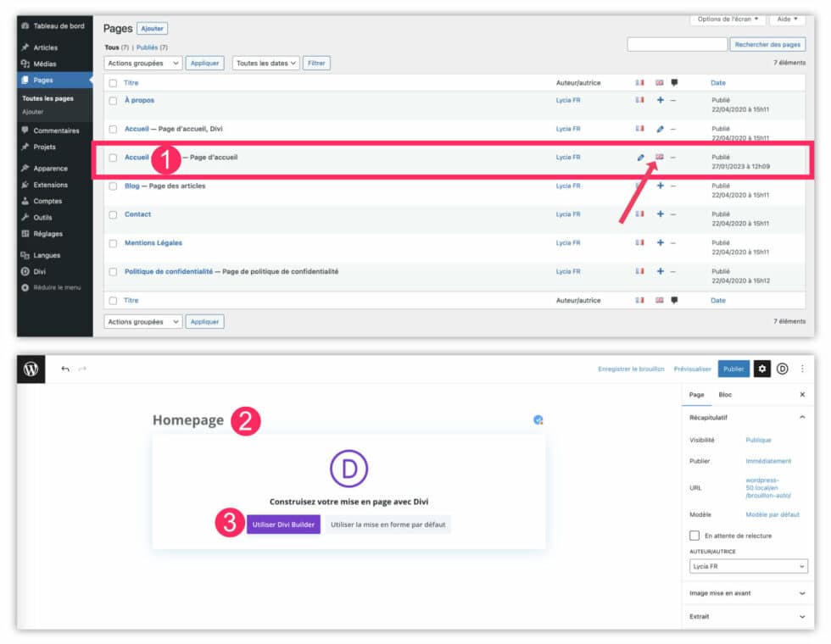The height and width of the screenshot is (644, 831).
Task: Check the box next to Contact
Action: coord(112,214)
